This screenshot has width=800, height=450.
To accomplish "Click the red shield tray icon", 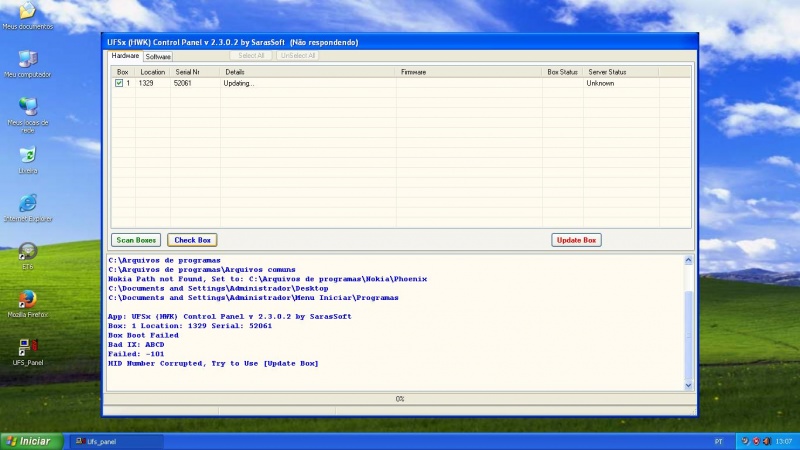I will tap(756, 441).
